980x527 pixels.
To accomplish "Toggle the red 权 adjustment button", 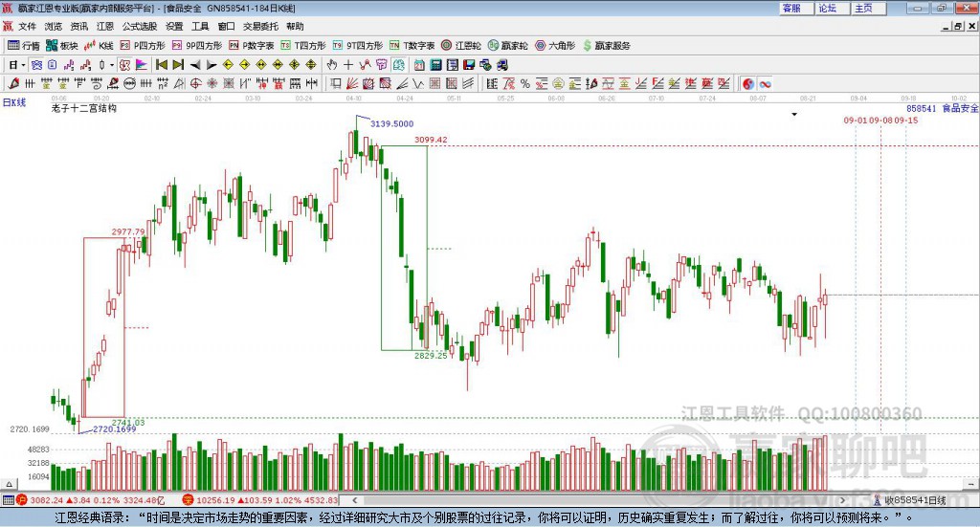I will 124,65.
